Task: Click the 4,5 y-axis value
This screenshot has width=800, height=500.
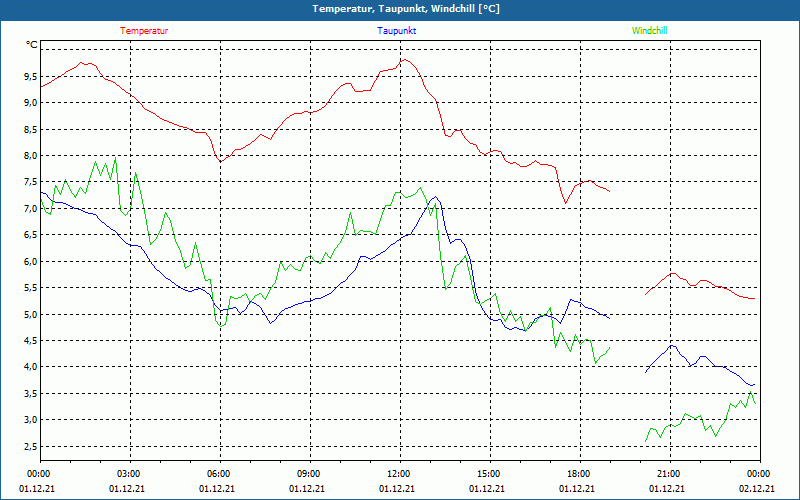Action: tap(31, 340)
